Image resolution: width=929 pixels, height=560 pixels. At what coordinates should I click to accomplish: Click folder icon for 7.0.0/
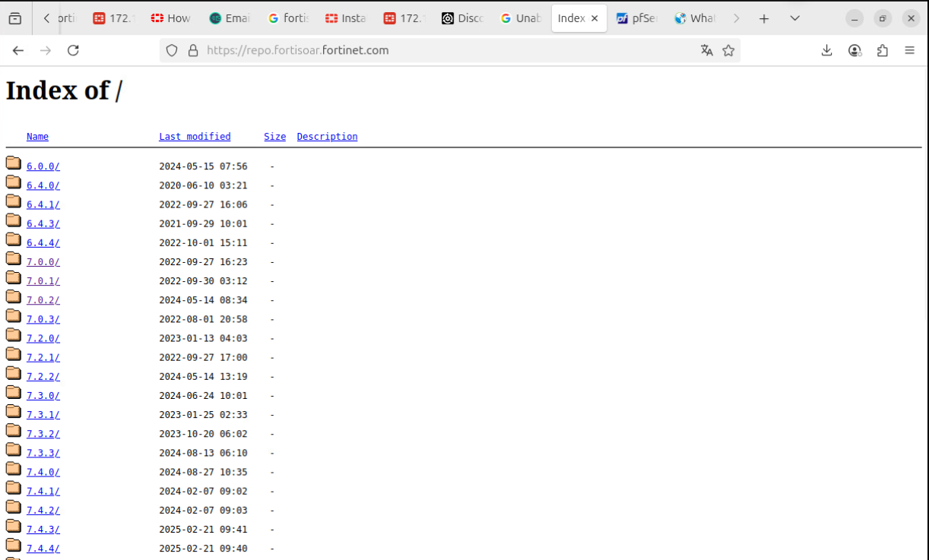(x=14, y=258)
